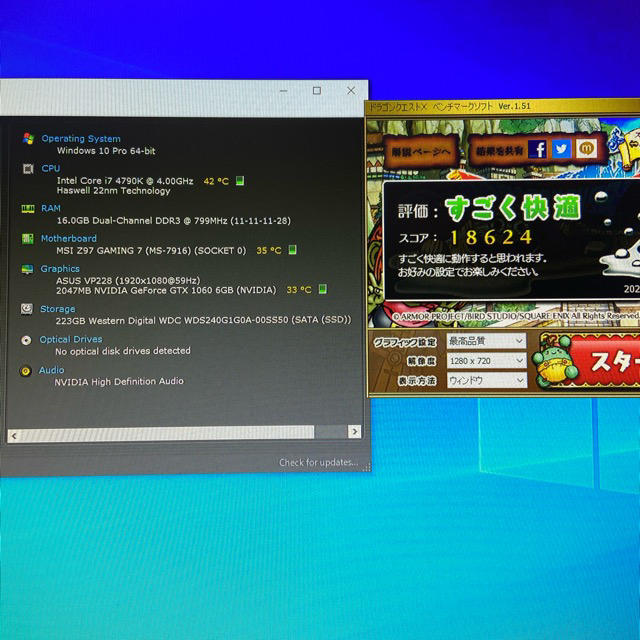This screenshot has width=640, height=640.
Task: Click the Operating System Windows logo icon
Action: [28, 139]
